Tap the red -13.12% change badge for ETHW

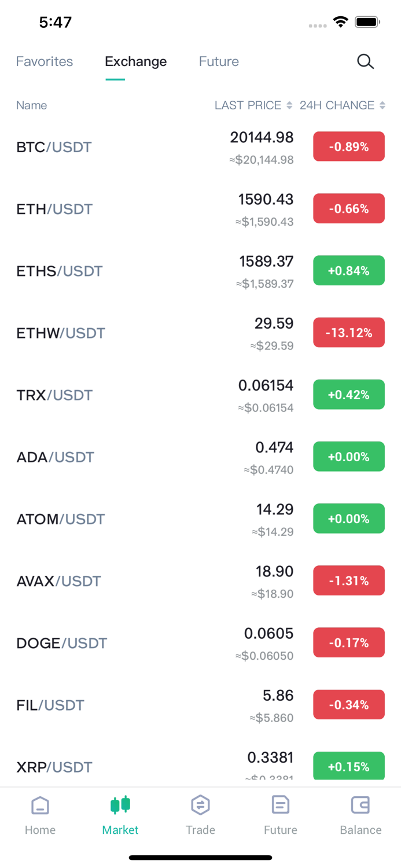348,332
